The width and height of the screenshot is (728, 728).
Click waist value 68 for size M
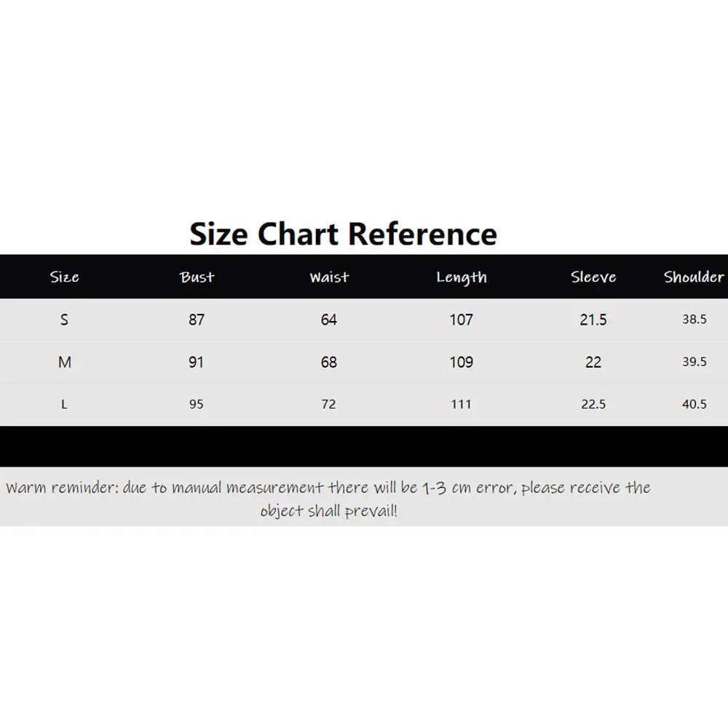pyautogui.click(x=329, y=362)
